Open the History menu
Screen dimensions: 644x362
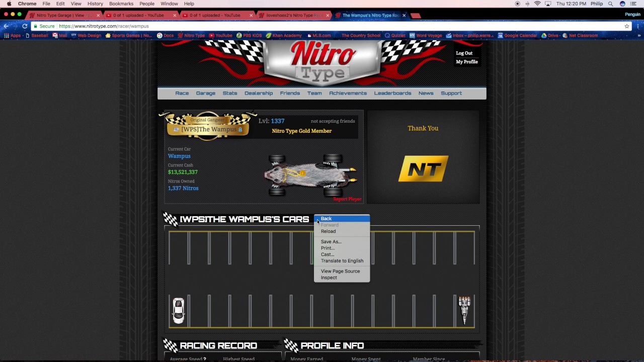click(x=95, y=4)
